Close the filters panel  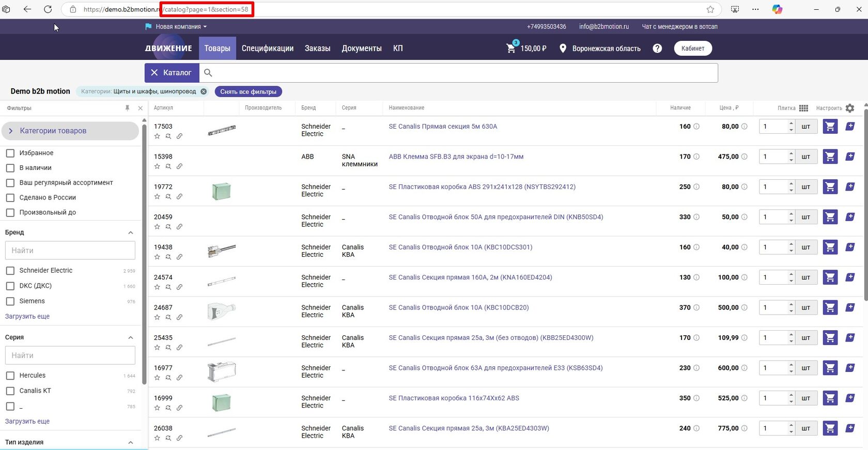[x=141, y=108]
